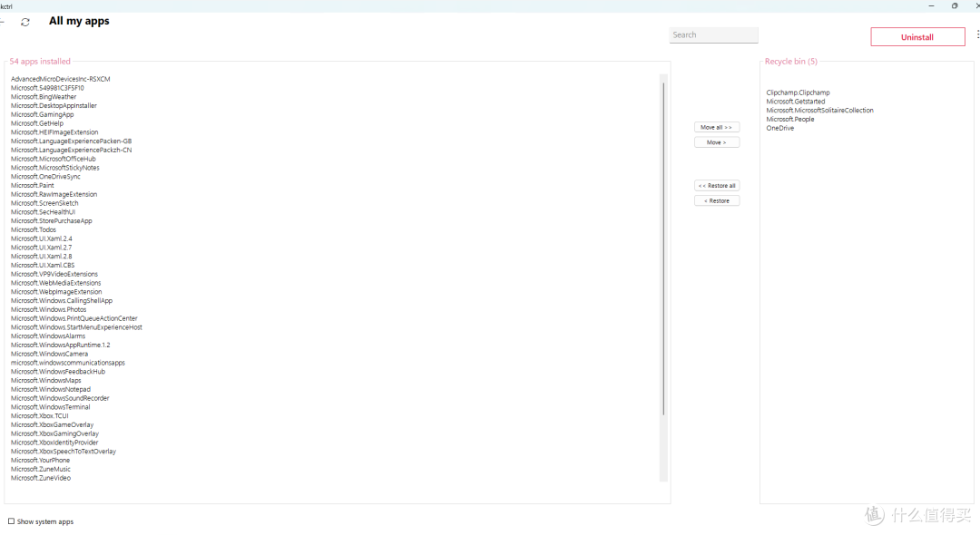The width and height of the screenshot is (980, 535).
Task: Select Microsoft.WindowsAppRuntime.1.2 entry
Action: (61, 345)
